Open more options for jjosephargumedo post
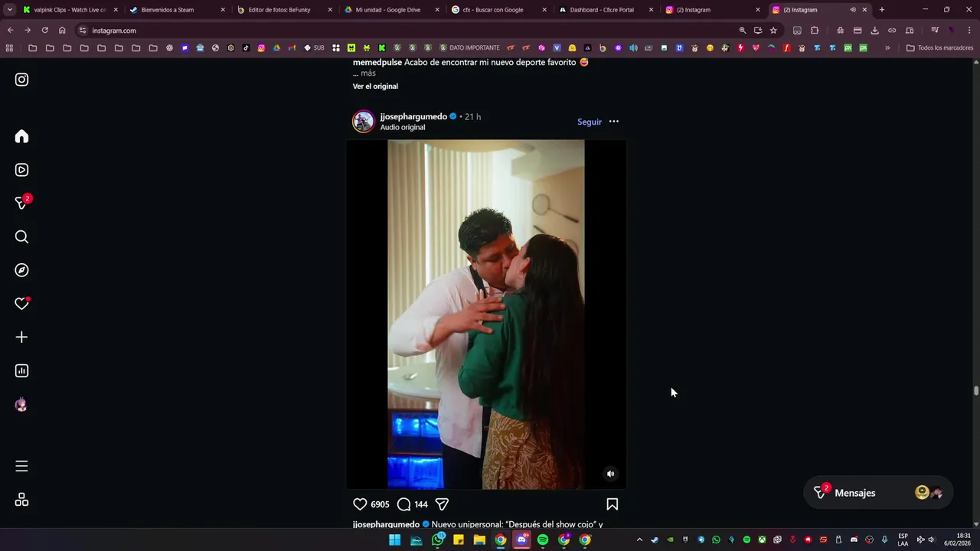The image size is (980, 551). 613,122
